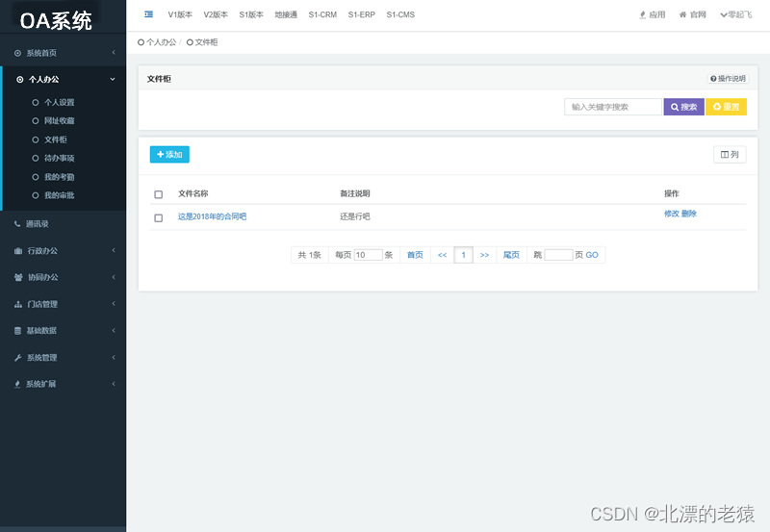Open the 列 column visibility selector
The image size is (770, 532).
[730, 154]
